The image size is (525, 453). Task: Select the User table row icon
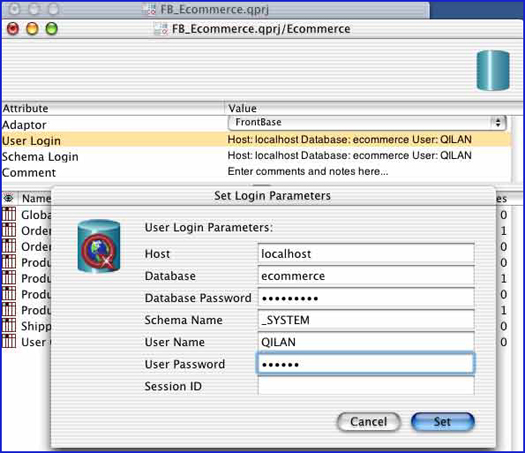point(9,341)
